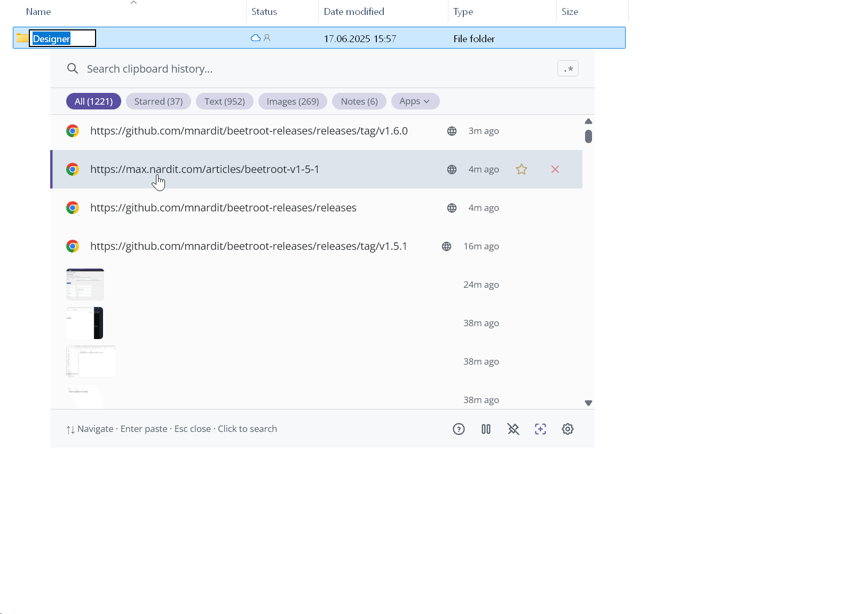Screen dimensions: 868x614
Task: Select the screenshot thumbnail from 24m ago
Action: [85, 285]
